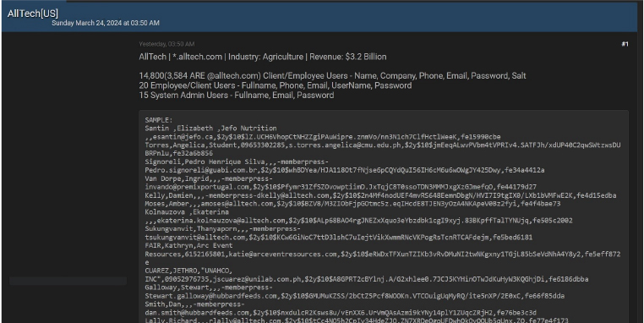Click the SAMPLE: label in code block
Image resolution: width=644 pixels, height=323 pixels.
tap(159, 120)
